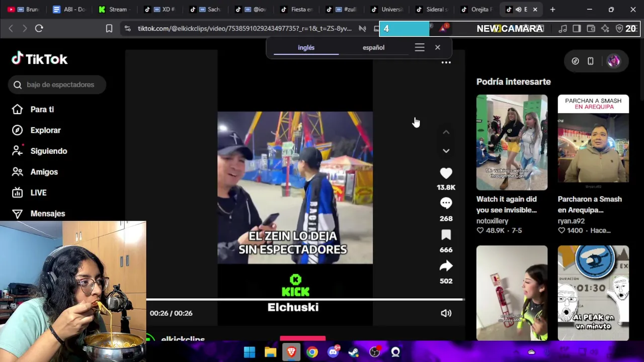The height and width of the screenshot is (362, 644).
Task: Toggle the browser sidebar panel
Action: point(577,29)
